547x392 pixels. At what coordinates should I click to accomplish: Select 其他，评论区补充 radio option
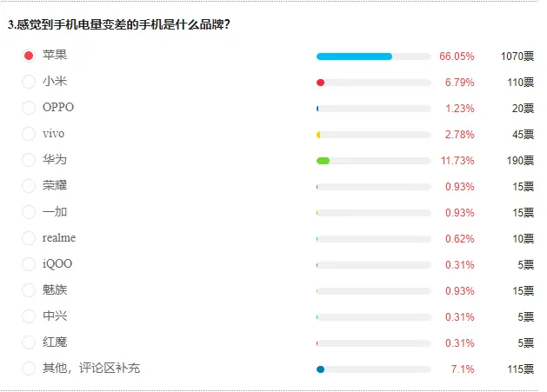pos(29,369)
